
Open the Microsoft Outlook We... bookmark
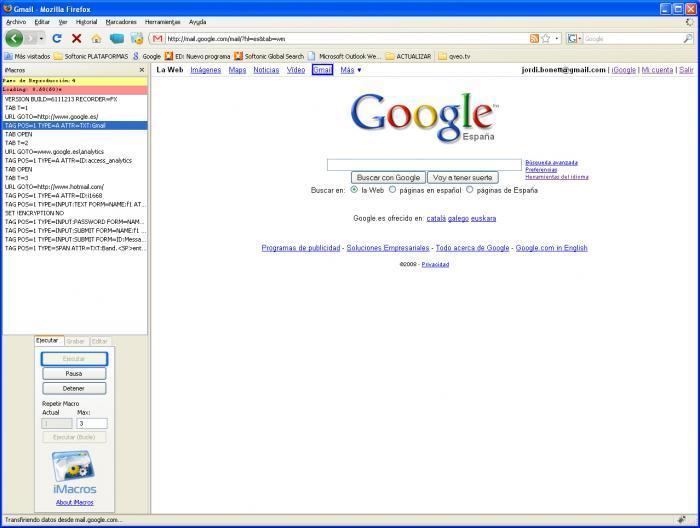(344, 56)
